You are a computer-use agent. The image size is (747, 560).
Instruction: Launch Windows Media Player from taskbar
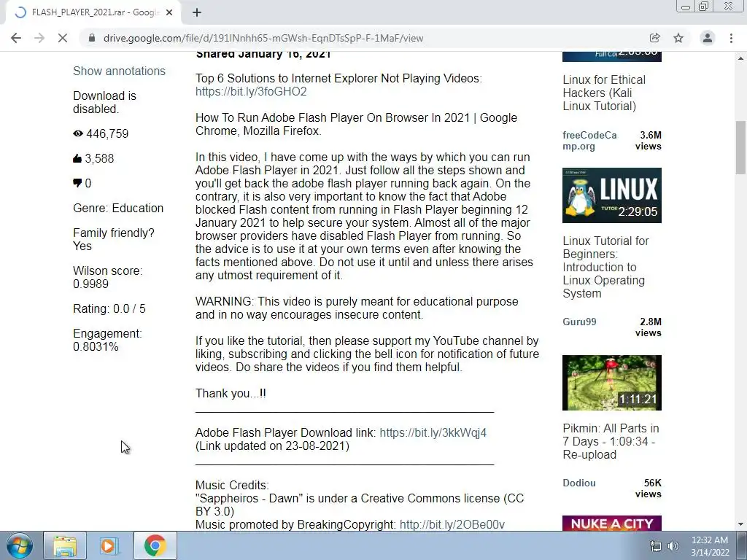click(109, 545)
